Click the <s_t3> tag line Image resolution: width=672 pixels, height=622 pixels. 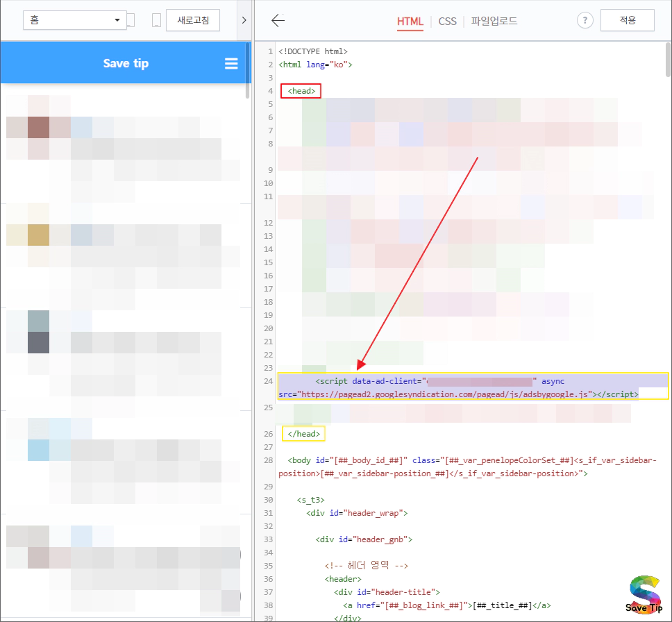311,500
